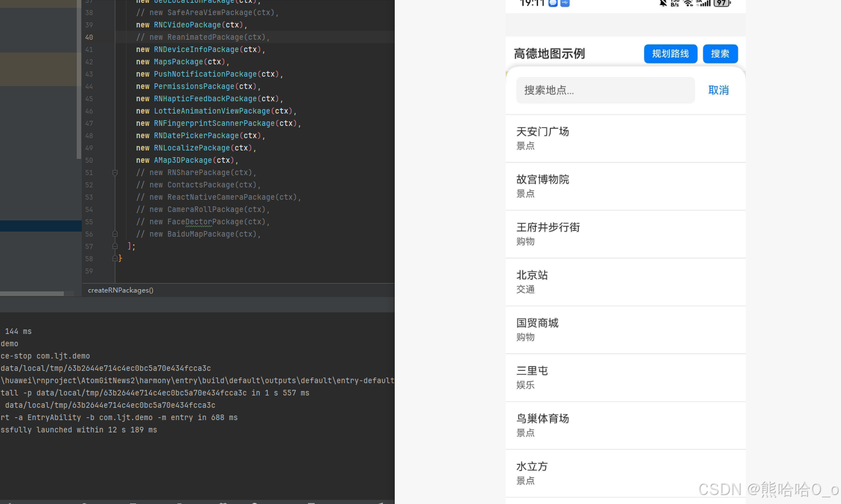841x504 pixels.
Task: Collapse the comment block starting at line 51
Action: point(115,173)
